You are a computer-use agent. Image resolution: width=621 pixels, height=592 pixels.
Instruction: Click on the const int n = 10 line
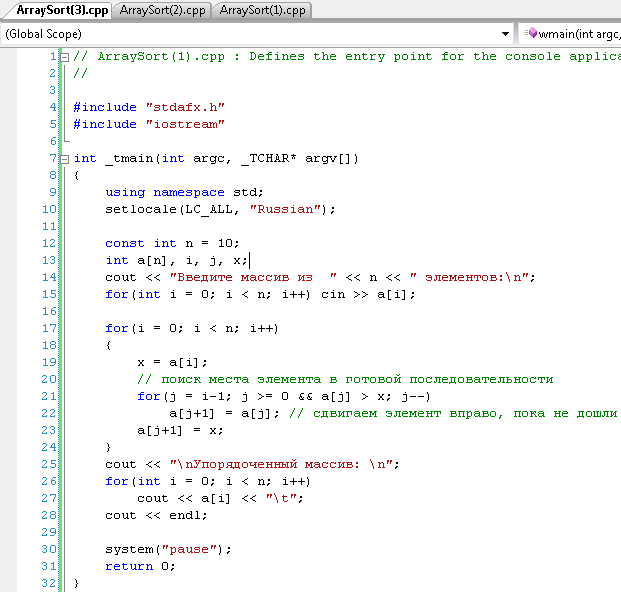point(172,243)
